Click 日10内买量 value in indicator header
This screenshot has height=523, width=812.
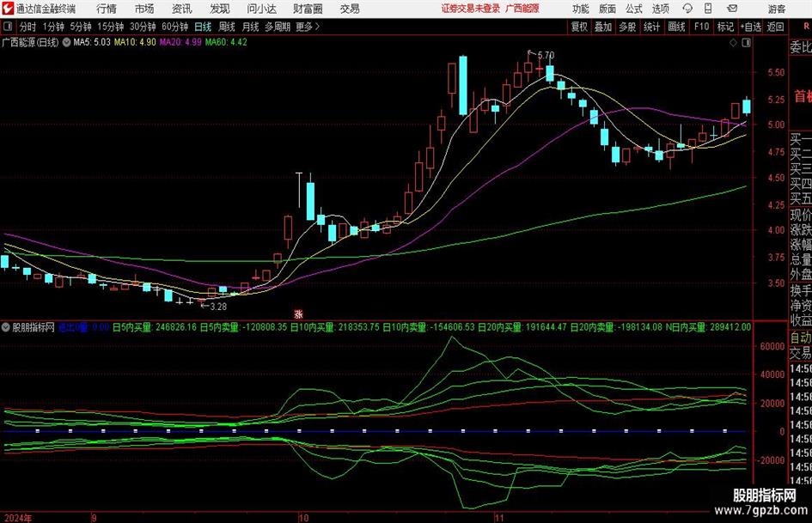[335, 327]
